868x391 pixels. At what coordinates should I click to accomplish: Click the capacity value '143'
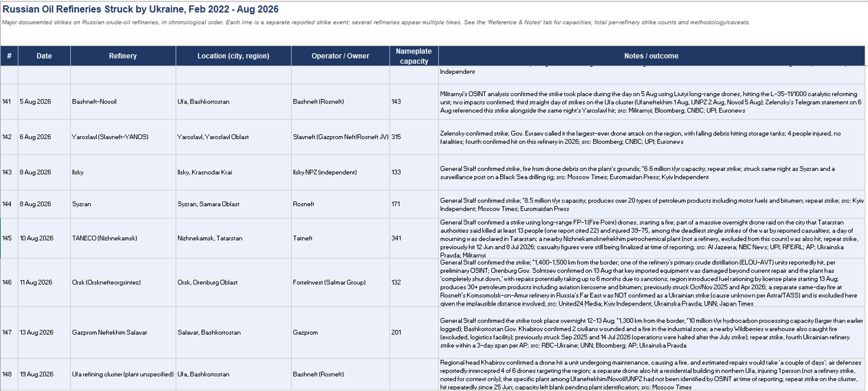pos(414,102)
